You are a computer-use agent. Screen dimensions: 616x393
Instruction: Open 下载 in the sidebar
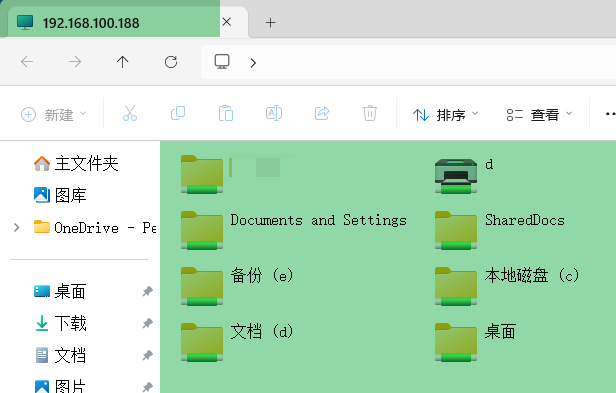(x=60, y=323)
